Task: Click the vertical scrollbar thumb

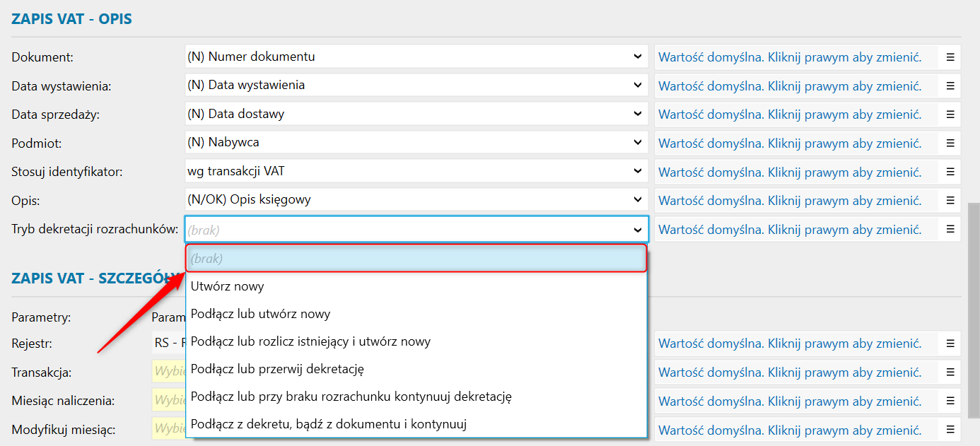Action: (x=974, y=311)
